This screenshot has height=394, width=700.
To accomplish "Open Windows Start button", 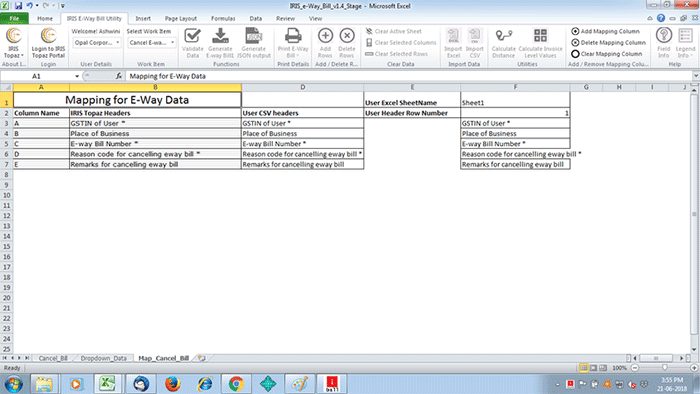I will tap(13, 384).
